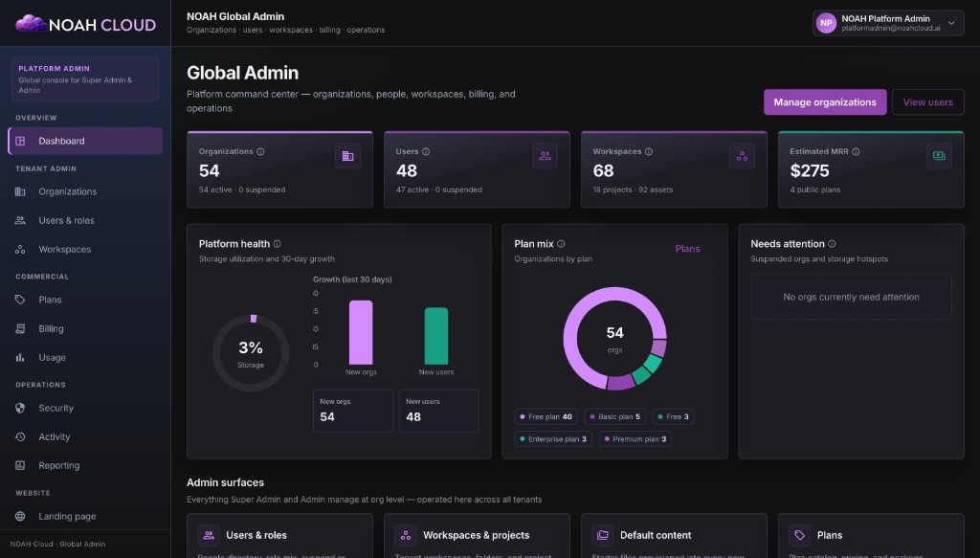980x558 pixels.
Task: Click the info icon beside Needs attention
Action: coord(832,244)
